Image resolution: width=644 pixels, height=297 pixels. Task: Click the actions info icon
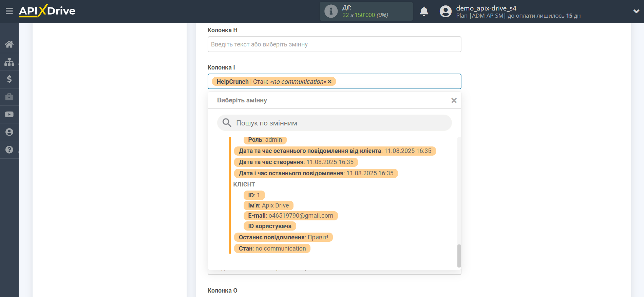(x=331, y=11)
